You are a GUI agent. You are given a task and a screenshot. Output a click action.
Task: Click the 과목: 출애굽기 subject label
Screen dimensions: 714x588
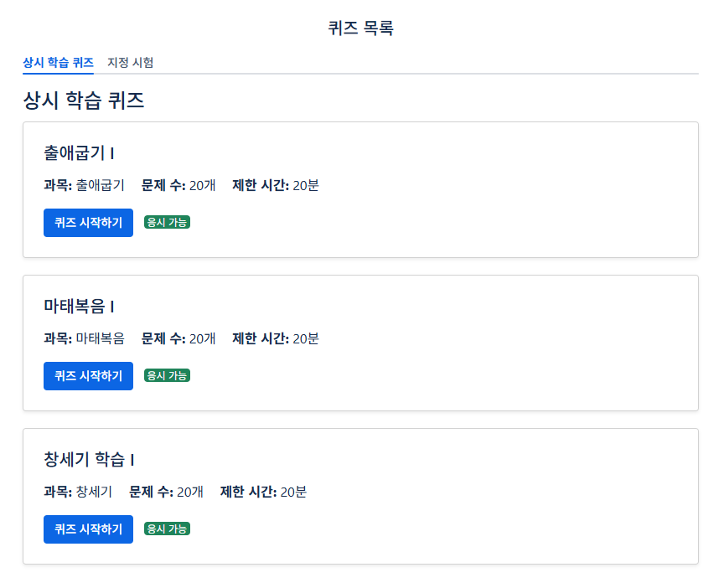[x=84, y=185]
